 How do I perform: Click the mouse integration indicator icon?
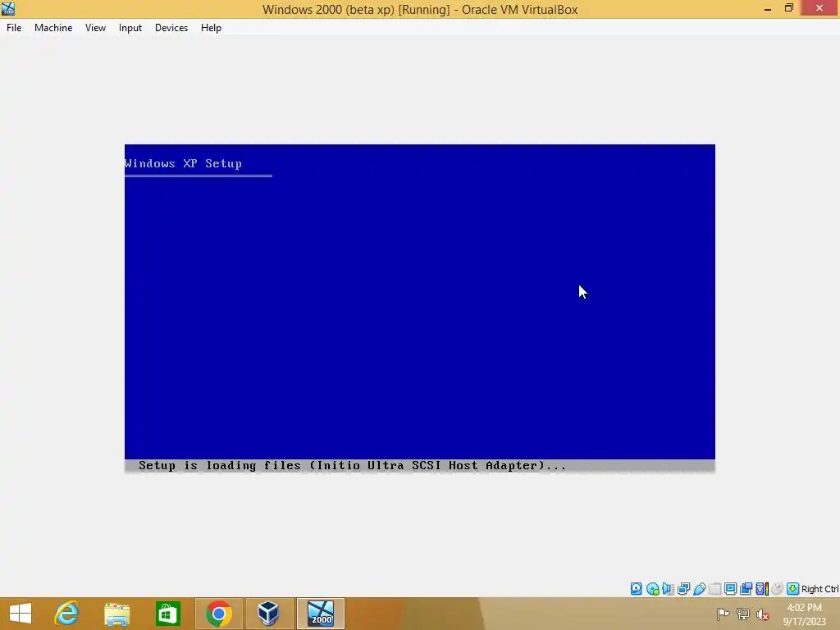pyautogui.click(x=778, y=589)
